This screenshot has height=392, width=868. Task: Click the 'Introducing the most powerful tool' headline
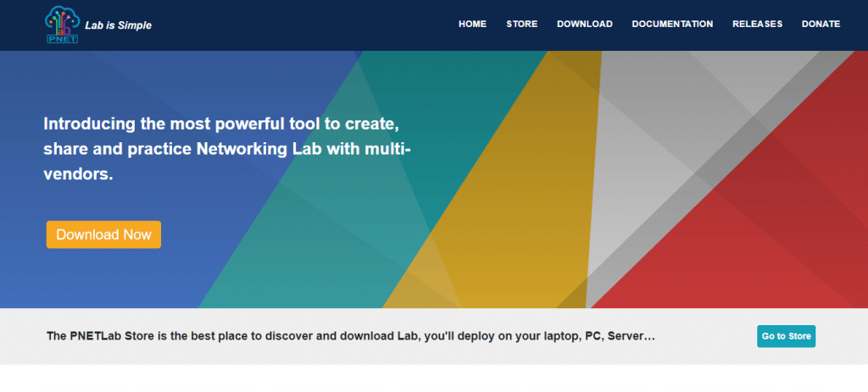pyautogui.click(x=227, y=149)
